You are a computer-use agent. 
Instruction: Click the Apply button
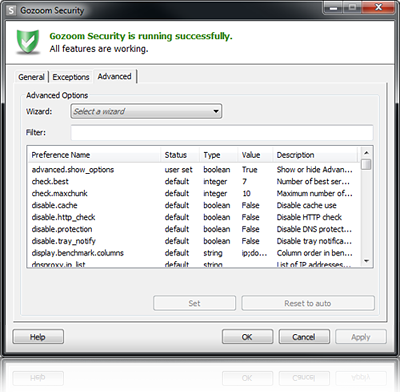click(x=361, y=337)
